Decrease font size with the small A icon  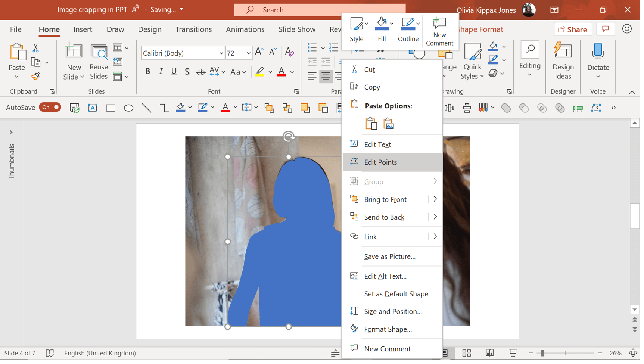point(274,53)
